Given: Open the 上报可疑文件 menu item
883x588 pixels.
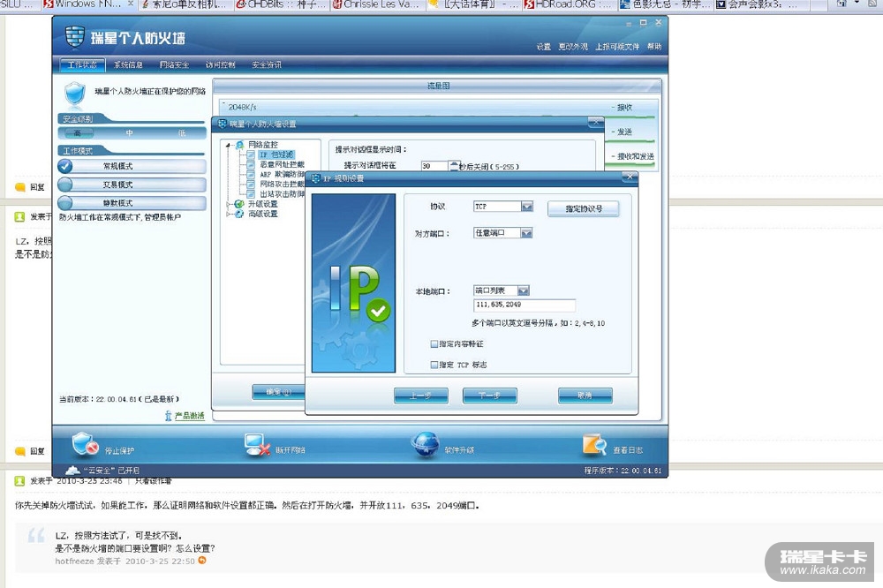Looking at the screenshot, I should [617, 47].
